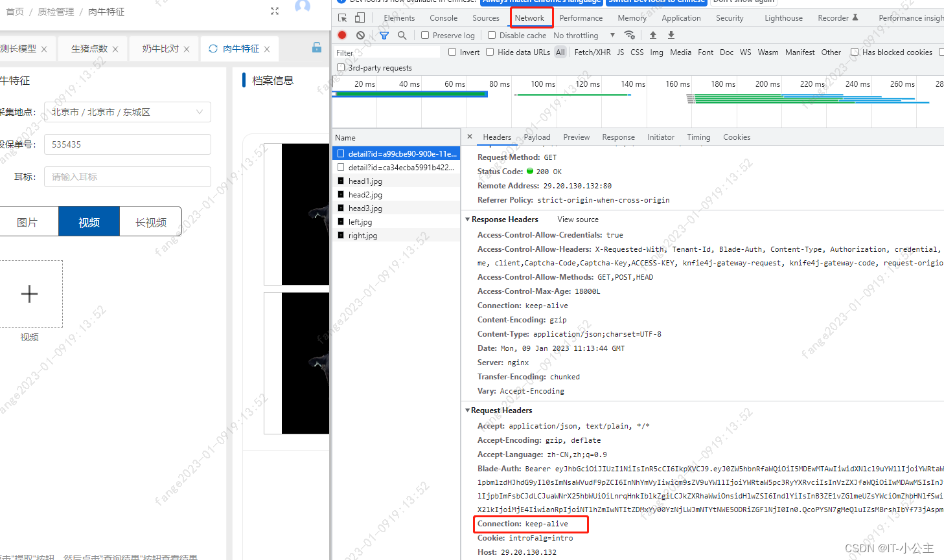944x560 pixels.
Task: Filter requests by Fetch/XHR
Action: (x=592, y=52)
